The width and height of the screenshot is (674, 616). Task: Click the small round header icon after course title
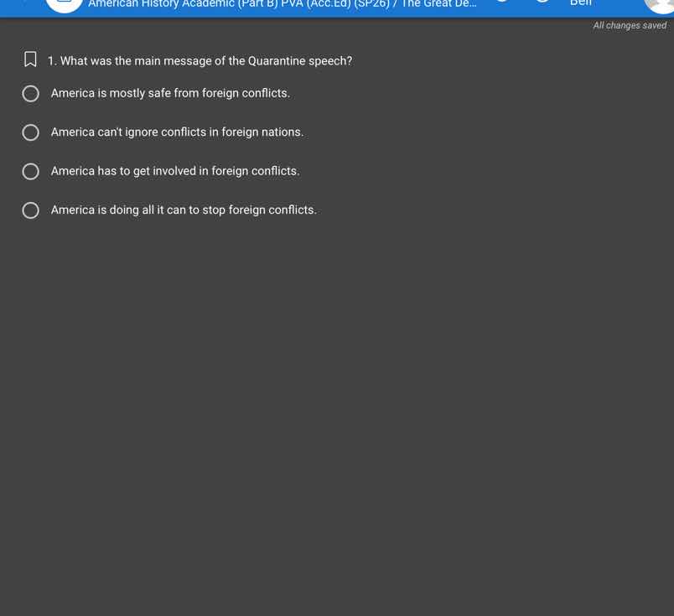[x=502, y=3]
